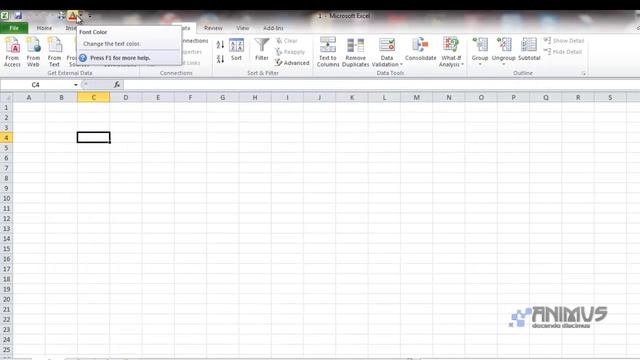The height and width of the screenshot is (360, 640).
Task: Open Advanced filter options
Action: click(292, 63)
